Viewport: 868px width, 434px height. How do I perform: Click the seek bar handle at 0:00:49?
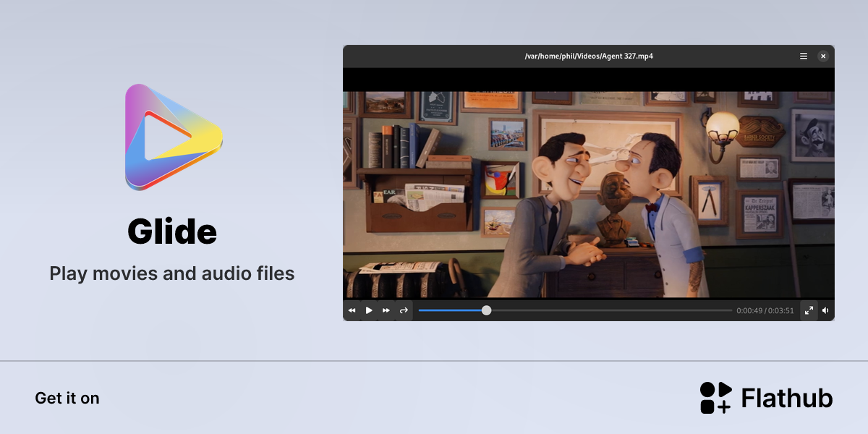tap(486, 310)
